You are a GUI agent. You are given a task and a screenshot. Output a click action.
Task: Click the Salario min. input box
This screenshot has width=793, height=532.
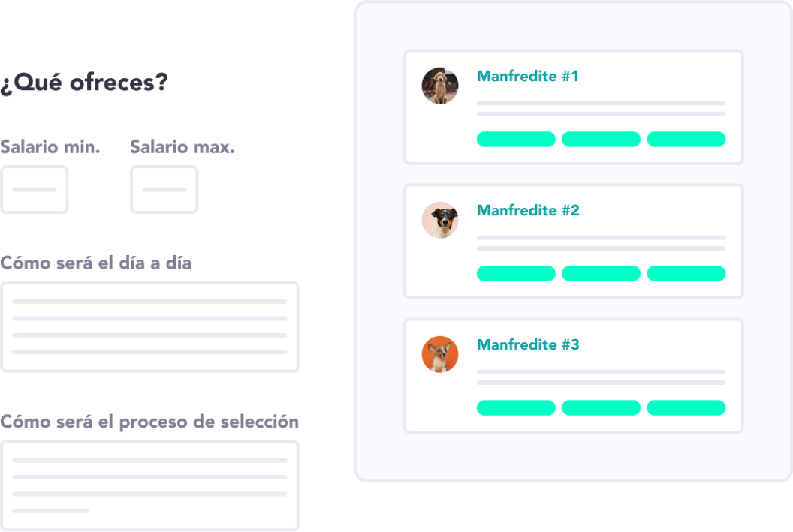tap(35, 189)
